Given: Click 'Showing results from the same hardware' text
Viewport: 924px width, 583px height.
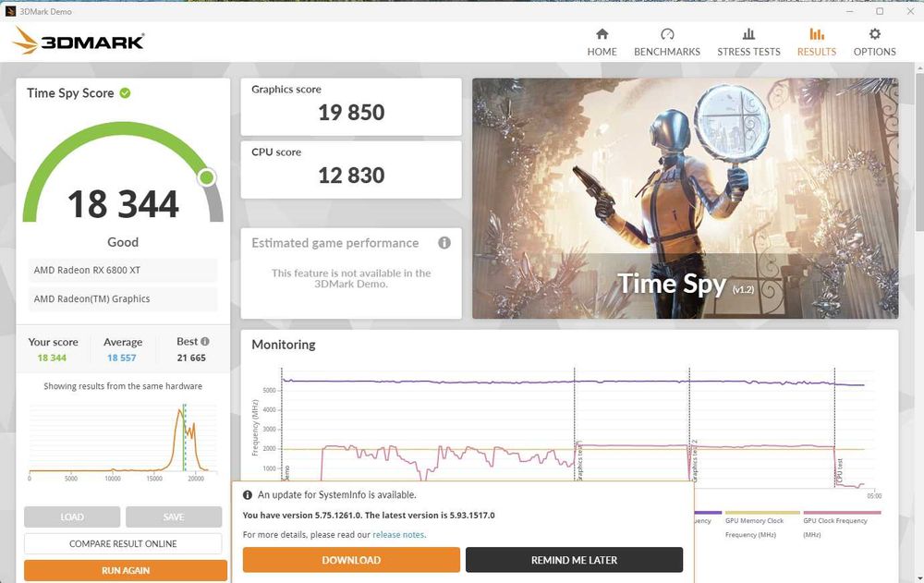Looking at the screenshot, I should 123,386.
